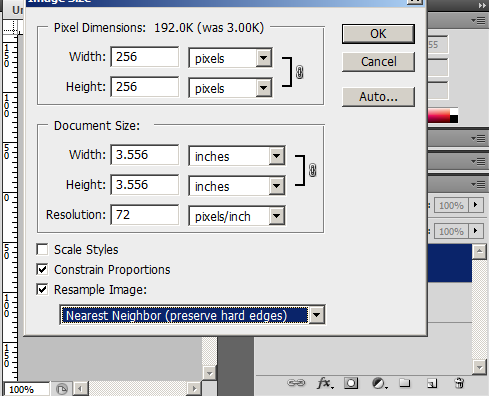Click the status bar preview icon beside zoom
Image resolution: width=489 pixels, height=396 pixels.
click(x=62, y=389)
